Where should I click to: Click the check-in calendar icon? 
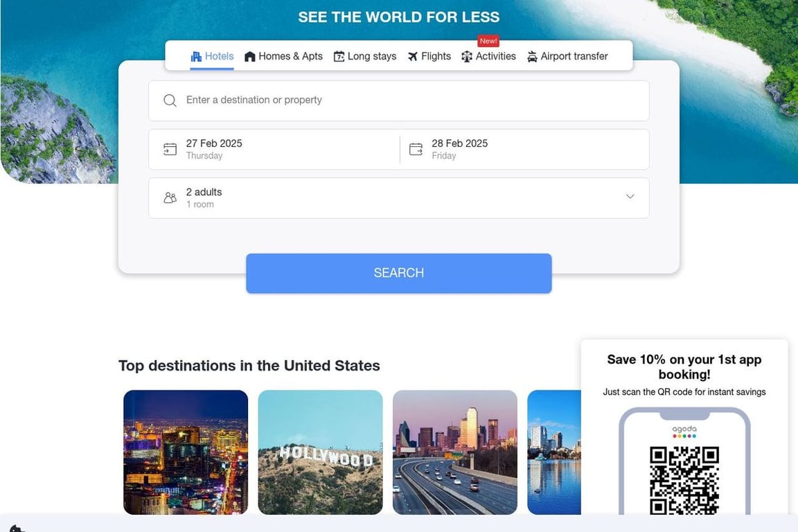[170, 149]
